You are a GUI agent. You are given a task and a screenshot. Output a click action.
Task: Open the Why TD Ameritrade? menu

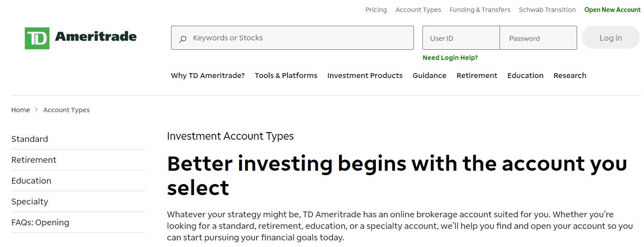point(207,75)
